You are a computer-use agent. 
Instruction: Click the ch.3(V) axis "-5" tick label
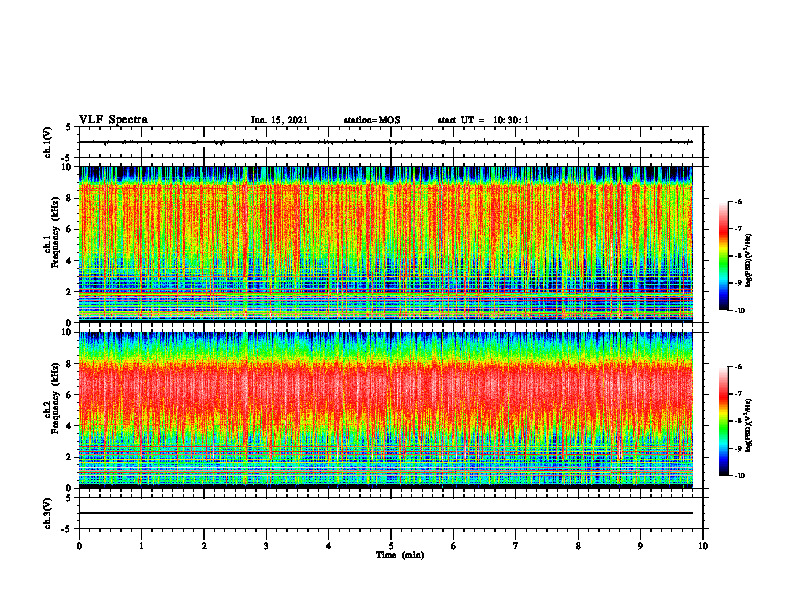click(68, 529)
